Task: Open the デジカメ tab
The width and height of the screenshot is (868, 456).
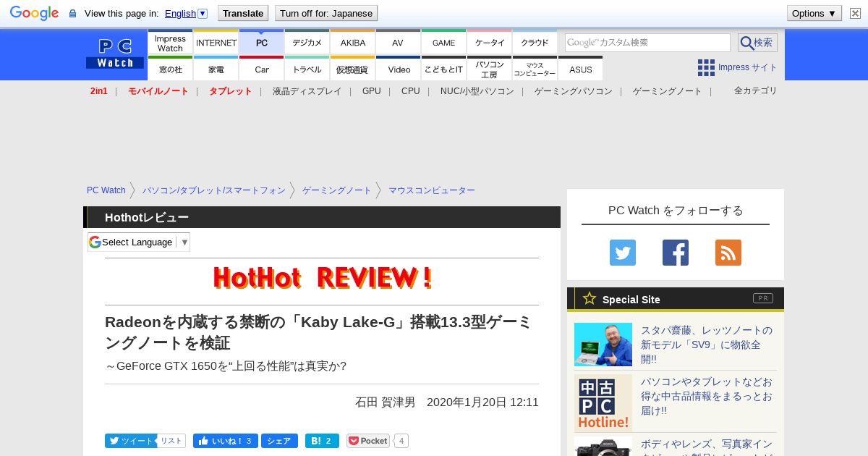Action: point(307,43)
